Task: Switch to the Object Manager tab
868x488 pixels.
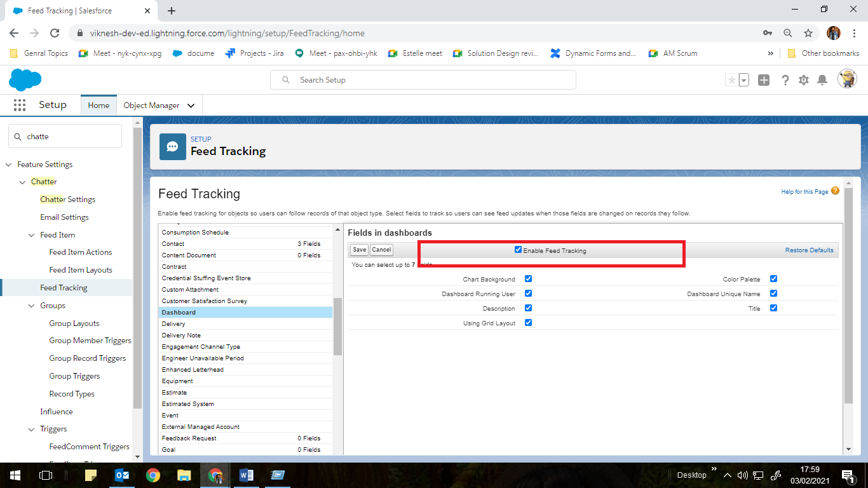Action: [153, 105]
